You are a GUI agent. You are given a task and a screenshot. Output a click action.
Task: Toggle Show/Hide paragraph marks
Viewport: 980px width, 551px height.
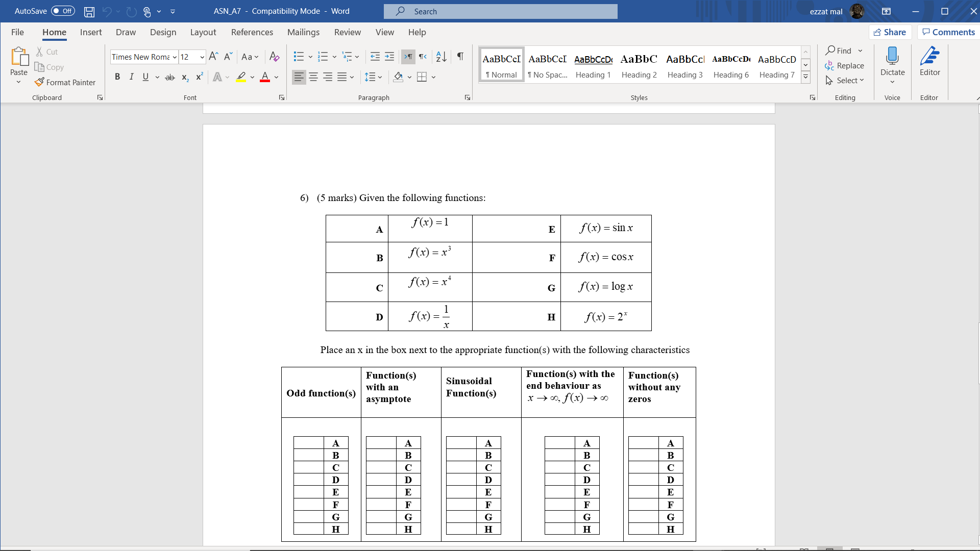tap(460, 57)
